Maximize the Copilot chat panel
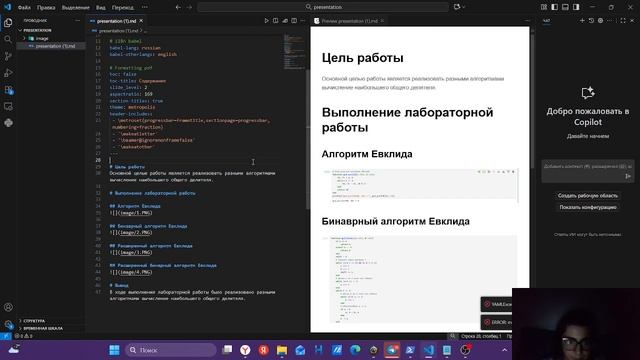Image resolution: width=640 pixels, height=360 pixels. click(x=623, y=20)
